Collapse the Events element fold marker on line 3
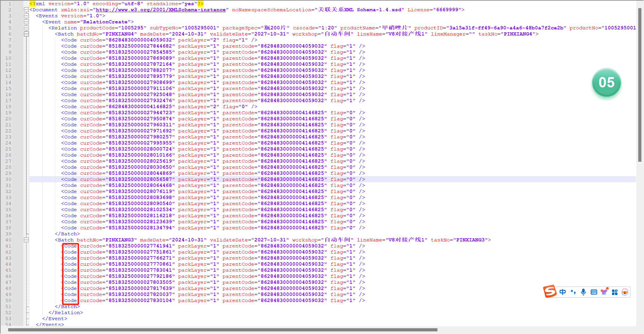 [x=26, y=16]
